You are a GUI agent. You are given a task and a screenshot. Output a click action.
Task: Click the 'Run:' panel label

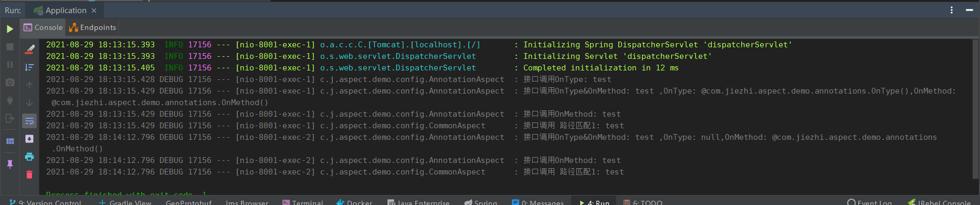pos(13,11)
